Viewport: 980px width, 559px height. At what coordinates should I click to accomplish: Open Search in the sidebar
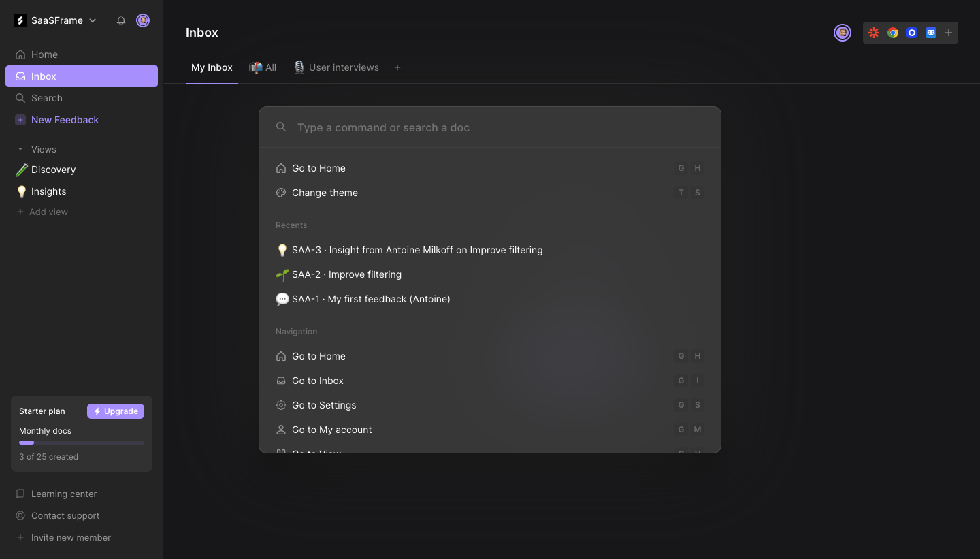click(82, 98)
